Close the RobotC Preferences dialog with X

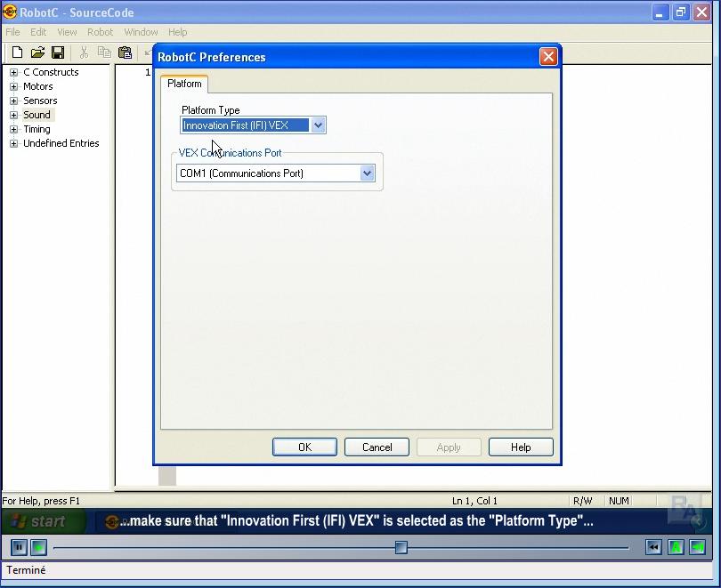548,57
